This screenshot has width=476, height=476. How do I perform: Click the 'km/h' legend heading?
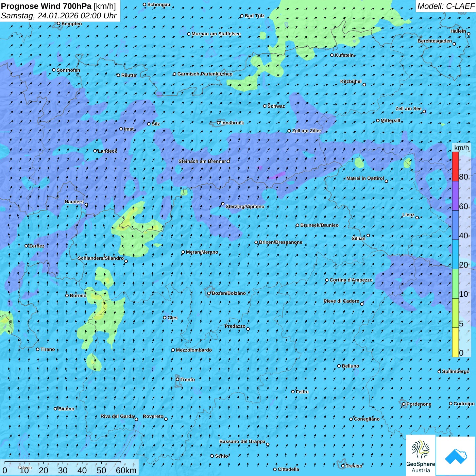tap(461, 147)
